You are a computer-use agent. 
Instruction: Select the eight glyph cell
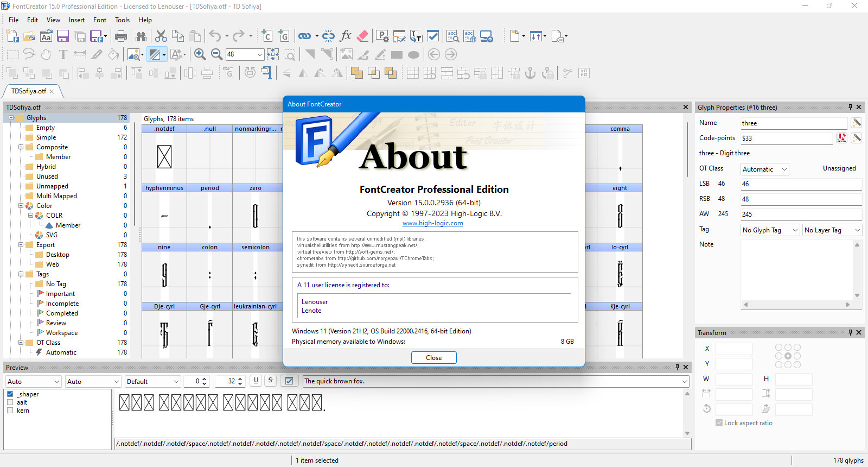tap(620, 213)
